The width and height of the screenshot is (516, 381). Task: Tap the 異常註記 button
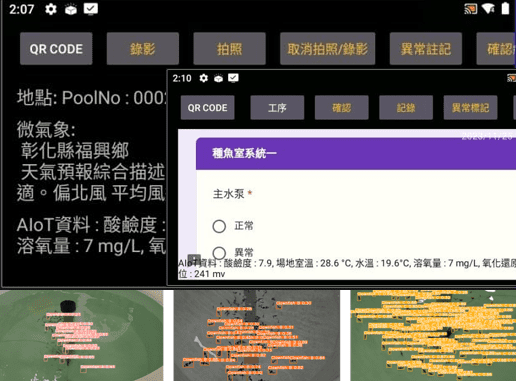click(x=426, y=49)
